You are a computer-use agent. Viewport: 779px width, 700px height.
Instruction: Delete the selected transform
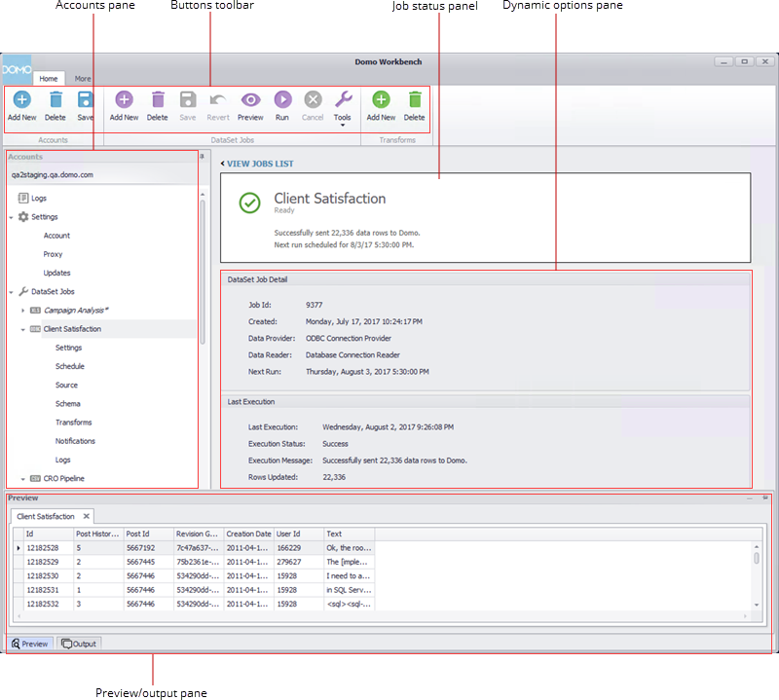pos(414,100)
